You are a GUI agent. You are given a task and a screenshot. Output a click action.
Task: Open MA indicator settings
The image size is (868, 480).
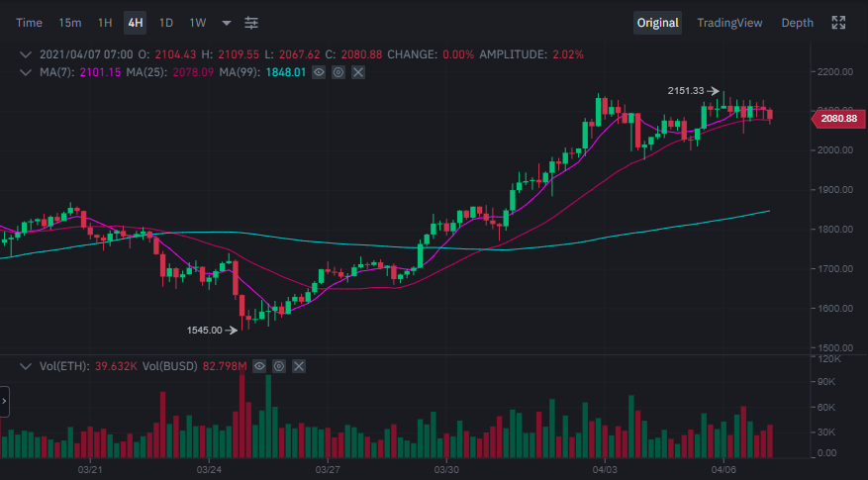338,72
